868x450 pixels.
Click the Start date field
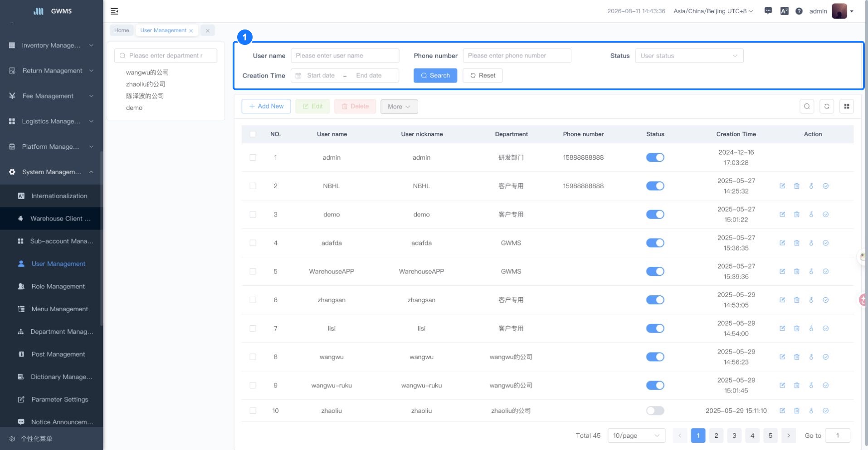point(321,76)
